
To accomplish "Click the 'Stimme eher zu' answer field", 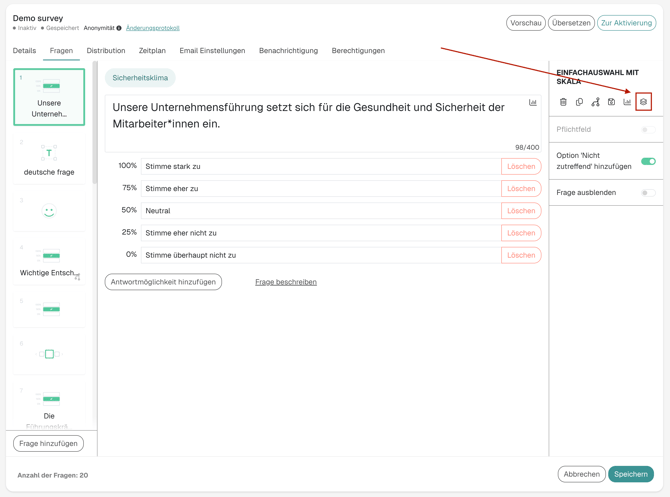I will click(x=320, y=189).
